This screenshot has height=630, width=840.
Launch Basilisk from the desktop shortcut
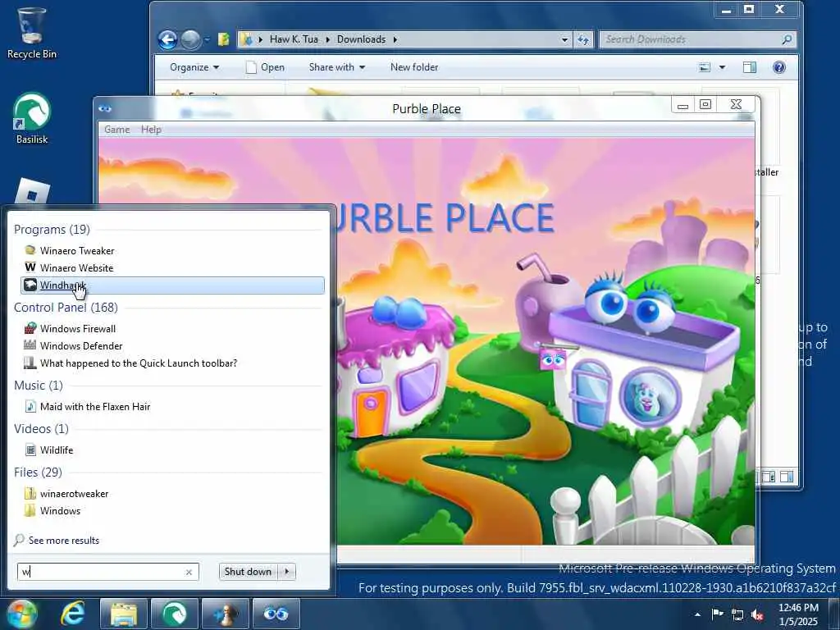(x=32, y=118)
